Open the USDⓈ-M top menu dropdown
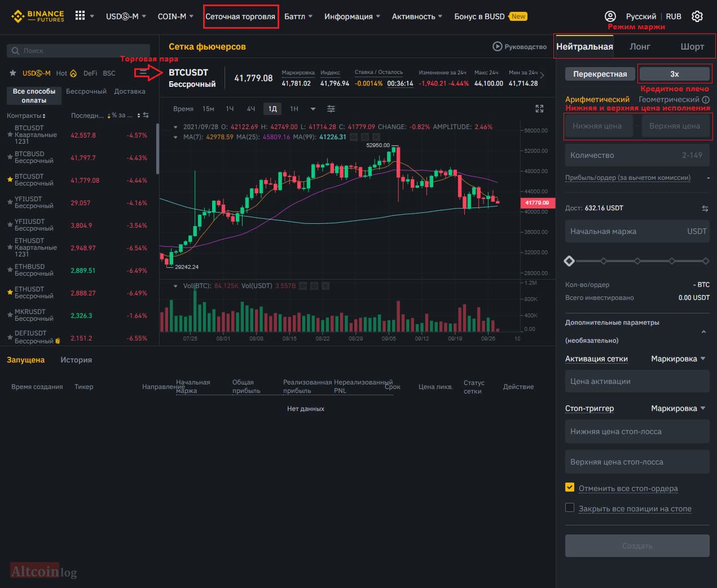 [x=126, y=16]
